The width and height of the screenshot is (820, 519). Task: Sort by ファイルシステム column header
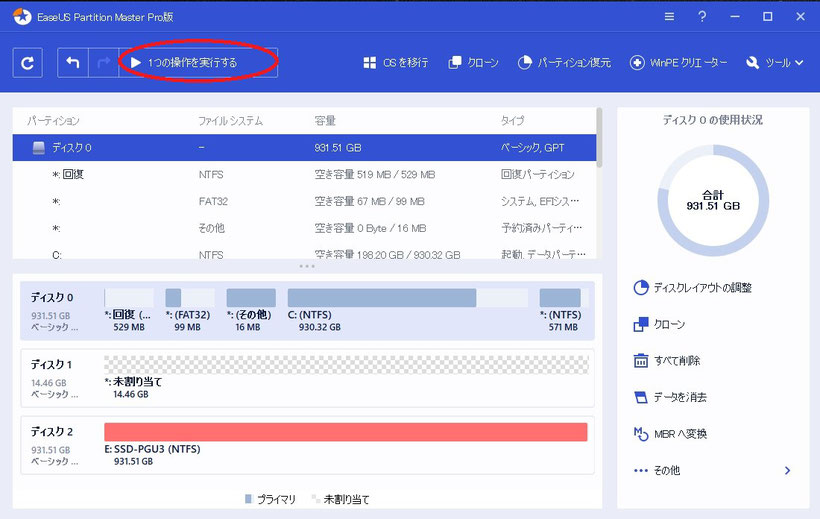[230, 121]
